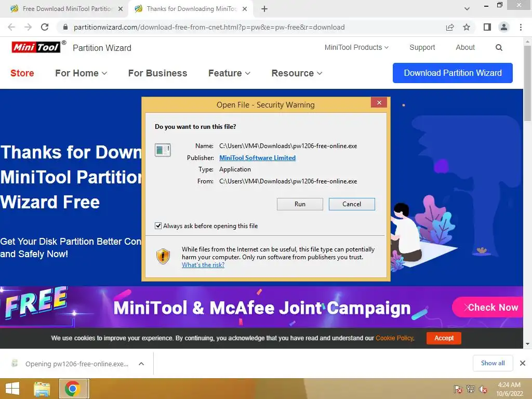
Task: Click the site search magnifier icon
Action: [x=499, y=47]
